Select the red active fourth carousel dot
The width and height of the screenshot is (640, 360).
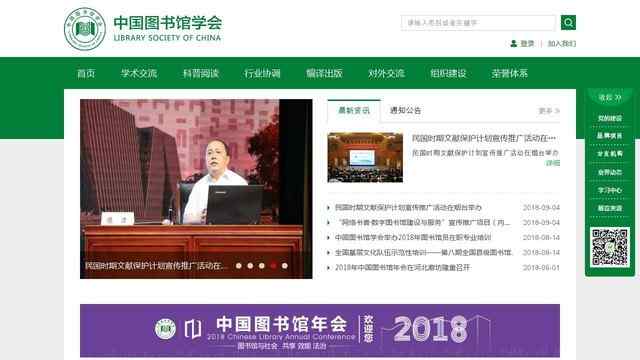(x=273, y=266)
